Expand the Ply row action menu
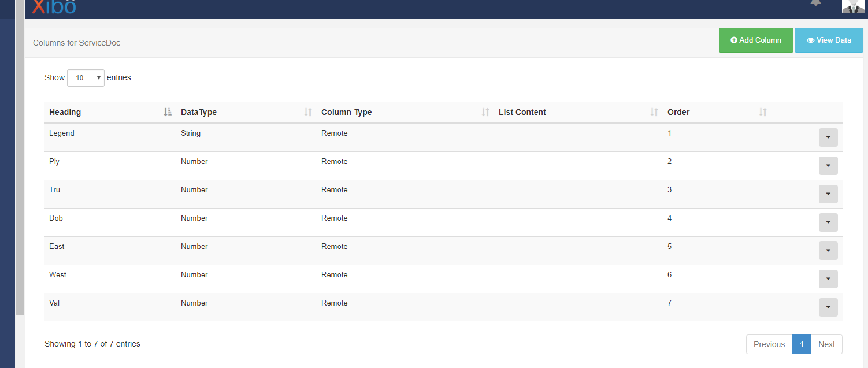Image resolution: width=868 pixels, height=368 pixels. (828, 166)
